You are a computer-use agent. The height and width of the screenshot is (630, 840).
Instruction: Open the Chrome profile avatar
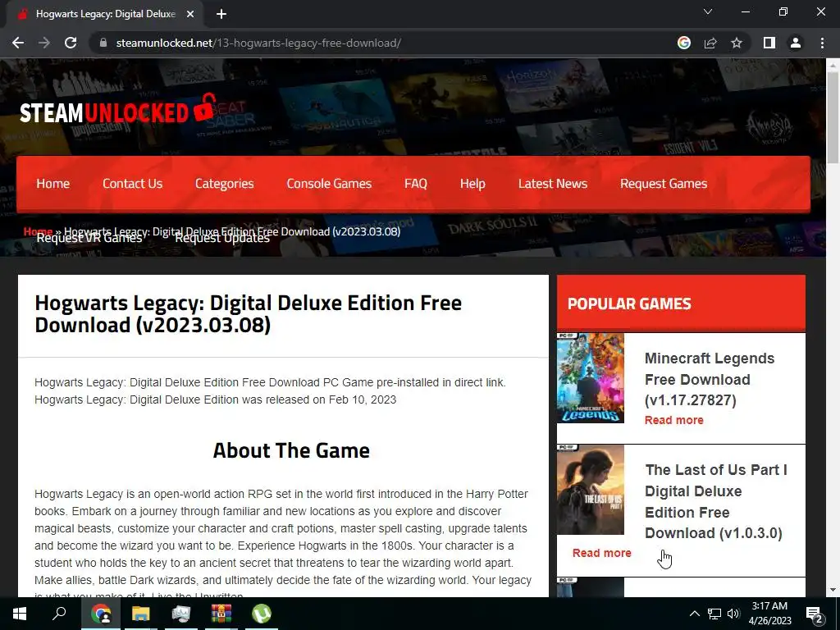796,43
